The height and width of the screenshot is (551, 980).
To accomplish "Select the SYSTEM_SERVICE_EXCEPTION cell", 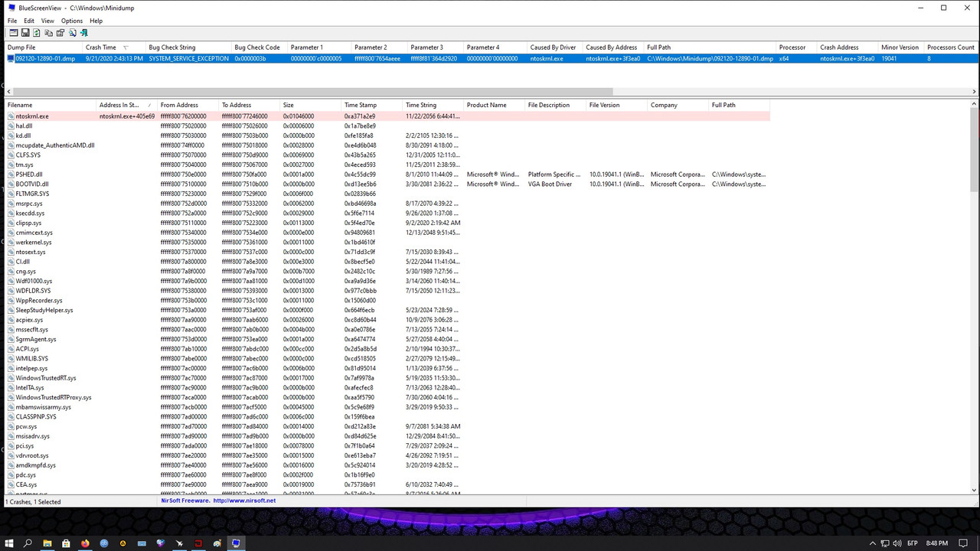I will pyautogui.click(x=188, y=58).
